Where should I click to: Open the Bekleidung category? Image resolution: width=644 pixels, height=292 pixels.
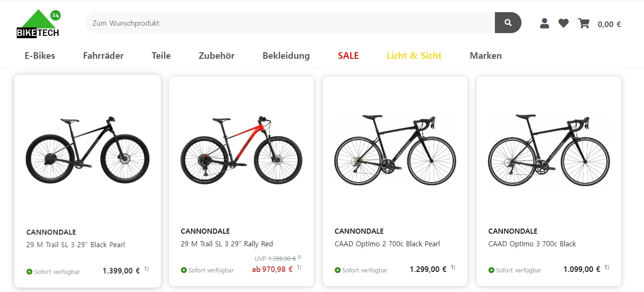point(286,56)
